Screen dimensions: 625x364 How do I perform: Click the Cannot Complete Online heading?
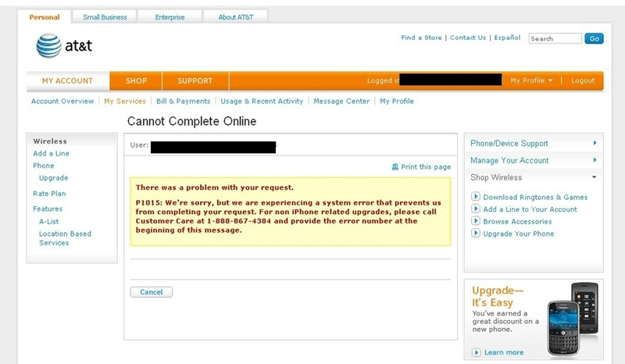click(x=191, y=121)
